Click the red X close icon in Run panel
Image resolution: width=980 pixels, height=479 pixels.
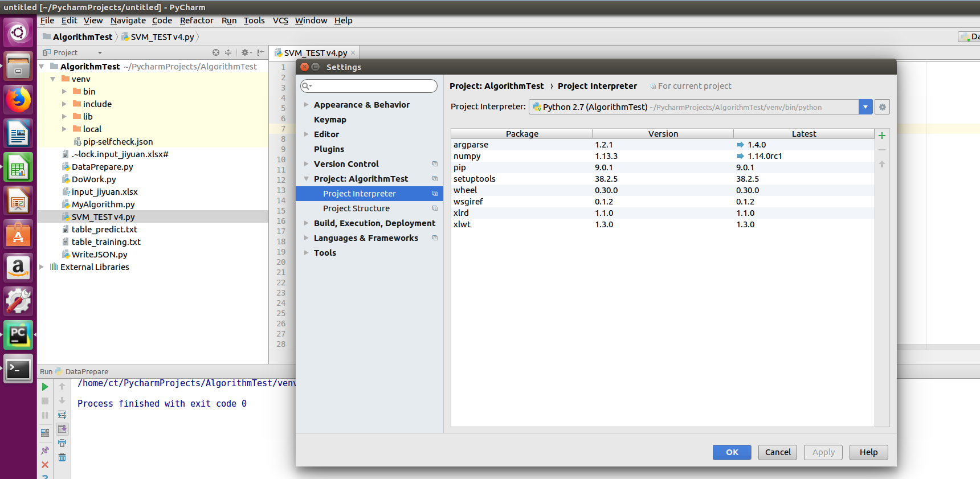coord(45,465)
